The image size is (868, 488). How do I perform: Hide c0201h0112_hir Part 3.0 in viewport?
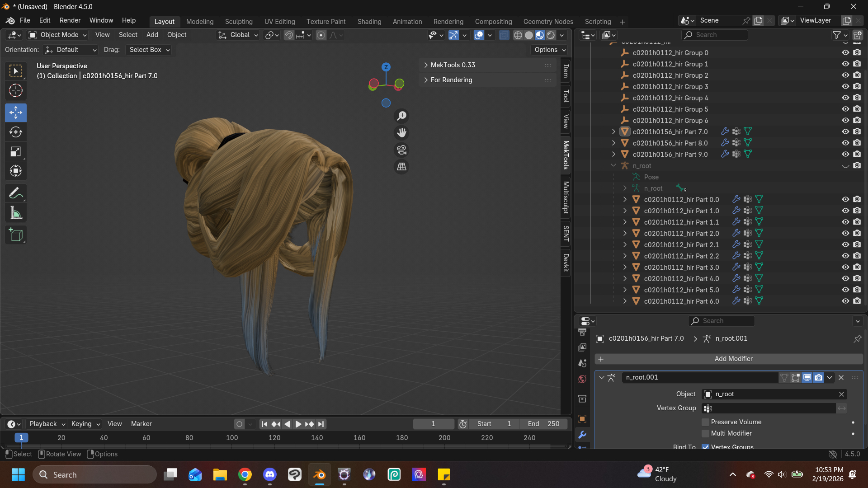pos(845,267)
